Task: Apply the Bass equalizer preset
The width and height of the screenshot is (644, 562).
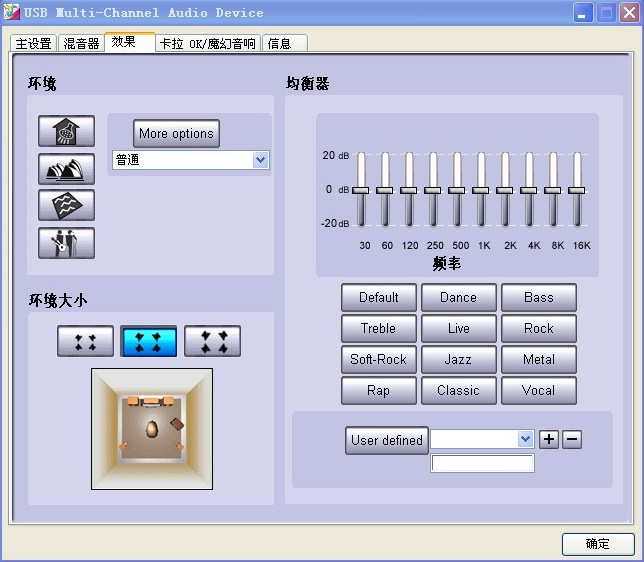Action: pos(539,297)
